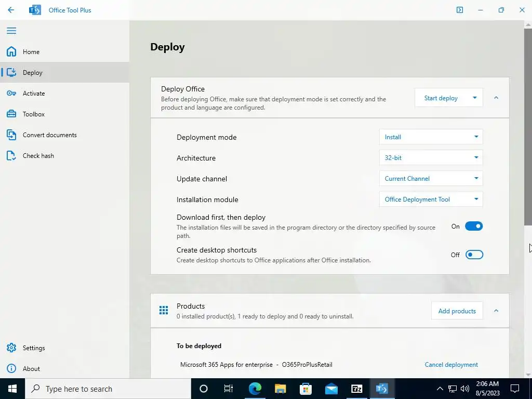The image size is (532, 399).
Task: Click the To be deployed heading
Action: tap(199, 345)
